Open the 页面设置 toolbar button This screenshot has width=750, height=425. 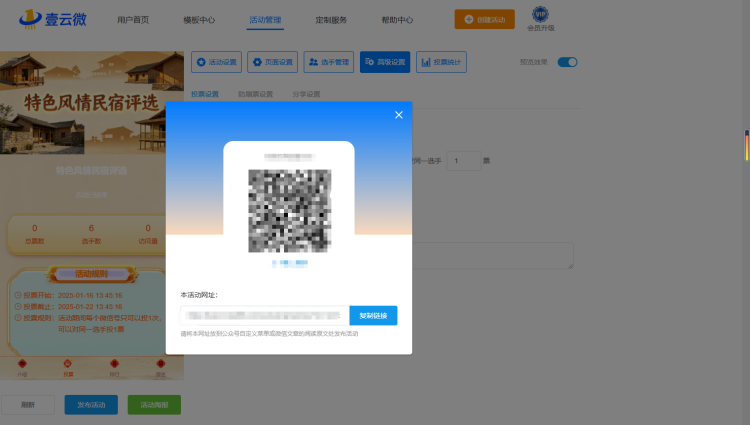click(273, 62)
